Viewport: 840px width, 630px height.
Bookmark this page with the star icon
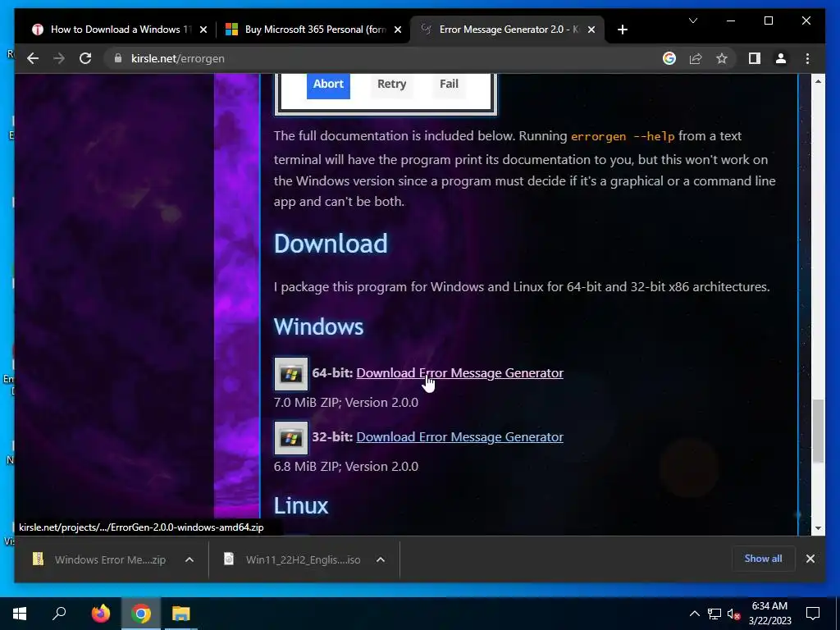click(x=722, y=58)
